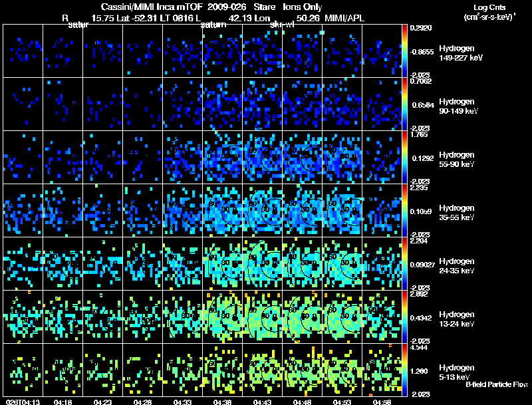Click the '04:18' time axis label
This screenshot has height=405, width=532.
coord(63,402)
